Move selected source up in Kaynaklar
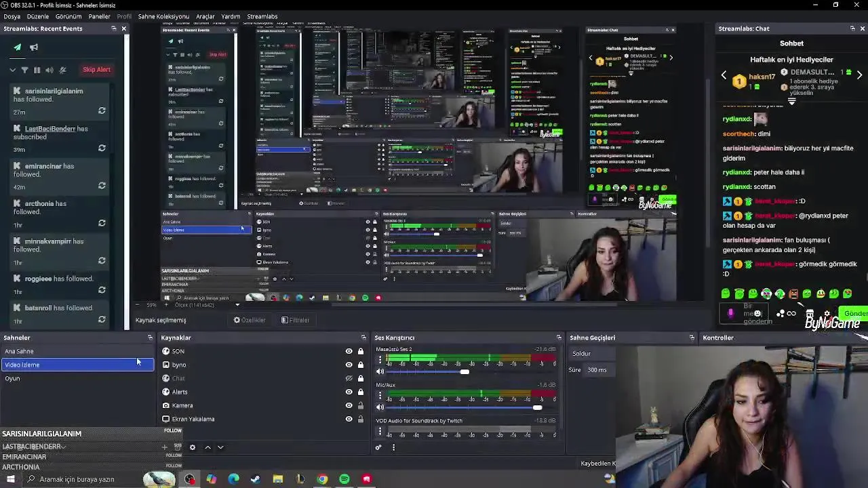The height and width of the screenshot is (488, 868). [x=208, y=447]
